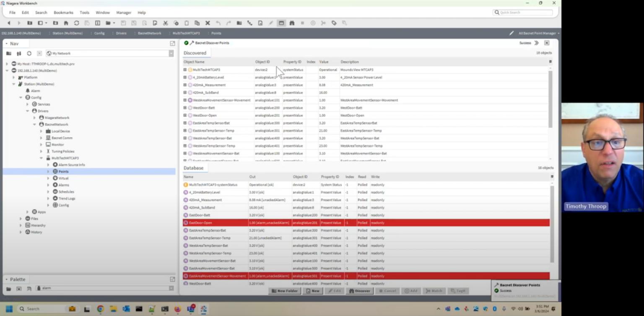Toggle the highlighted side bar view toolbar button

281,23
